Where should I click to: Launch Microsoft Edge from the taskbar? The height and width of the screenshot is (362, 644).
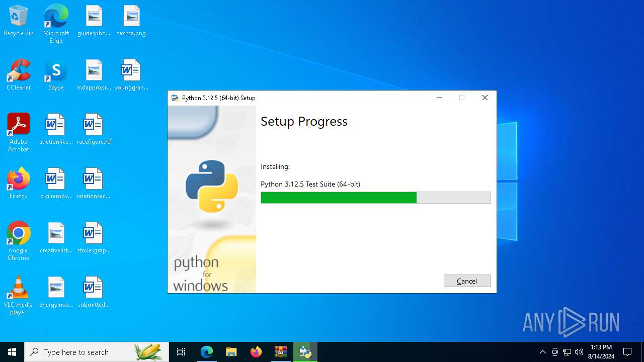[x=207, y=352]
